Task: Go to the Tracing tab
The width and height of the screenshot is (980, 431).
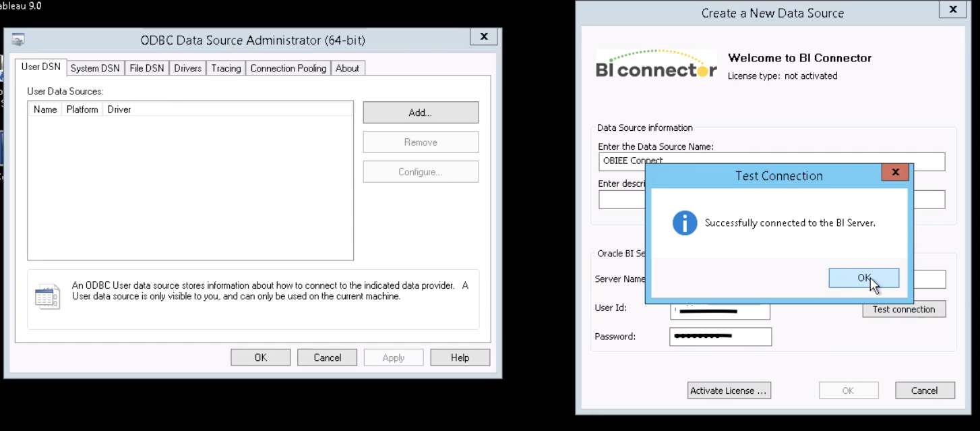Action: pos(226,68)
